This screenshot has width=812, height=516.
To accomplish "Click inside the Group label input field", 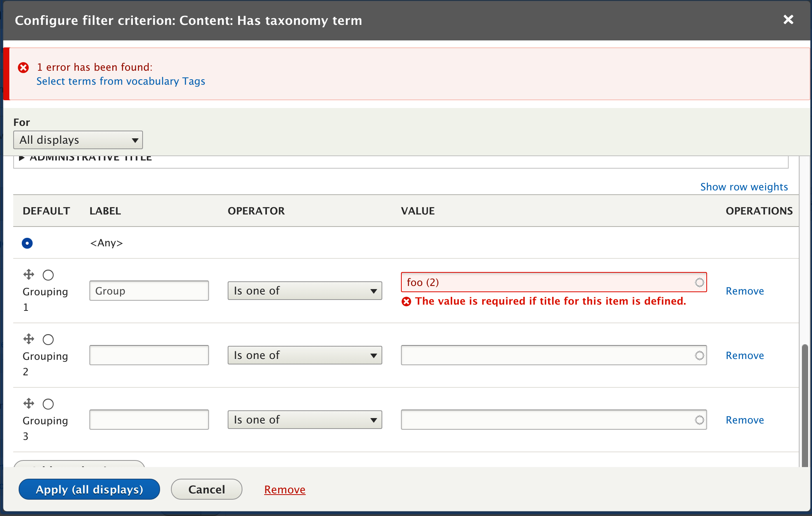I will (x=149, y=290).
